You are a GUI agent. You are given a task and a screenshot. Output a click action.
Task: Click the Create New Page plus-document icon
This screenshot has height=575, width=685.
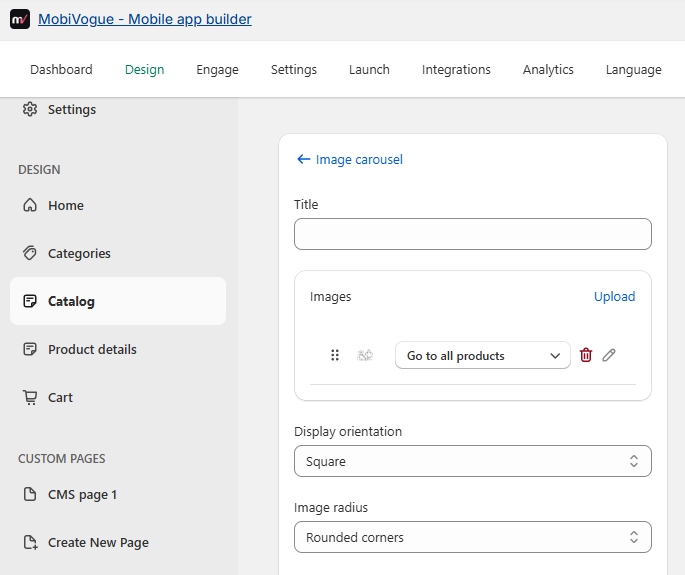[30, 542]
